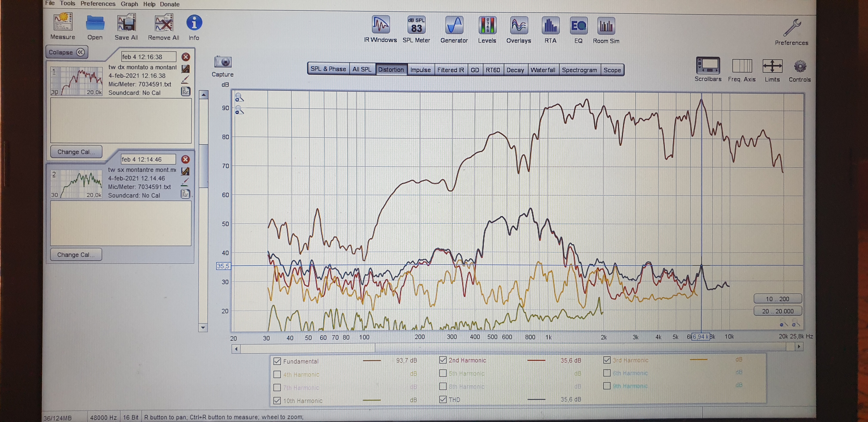This screenshot has height=422, width=868.
Task: Click the feb 4 12:14:46 name field
Action: click(x=148, y=159)
